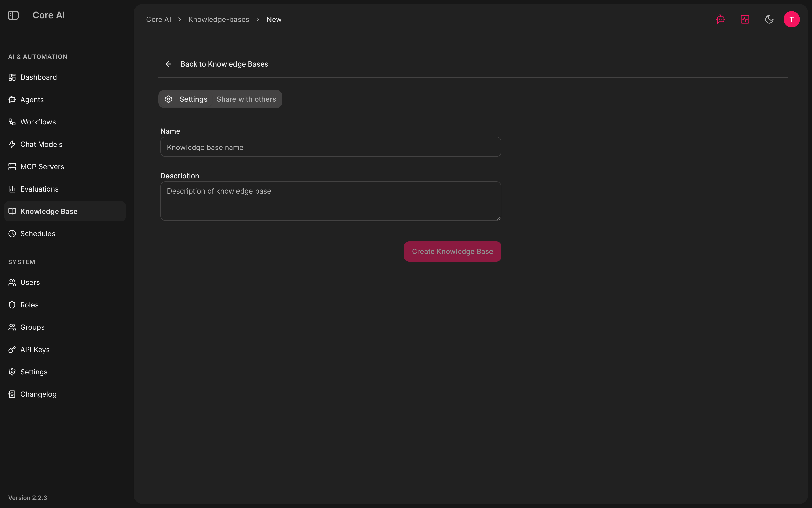The width and height of the screenshot is (812, 508).
Task: Switch to Share with others tab
Action: click(x=246, y=99)
